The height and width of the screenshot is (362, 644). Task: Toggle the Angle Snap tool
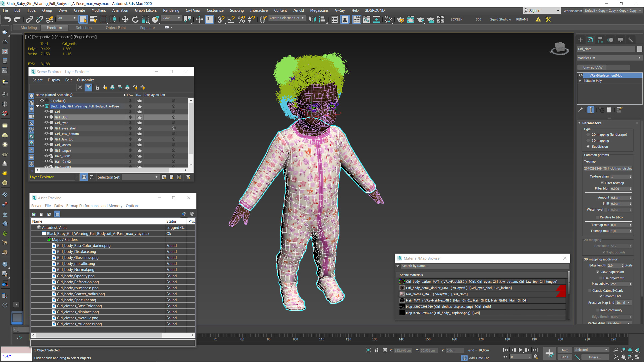click(231, 19)
